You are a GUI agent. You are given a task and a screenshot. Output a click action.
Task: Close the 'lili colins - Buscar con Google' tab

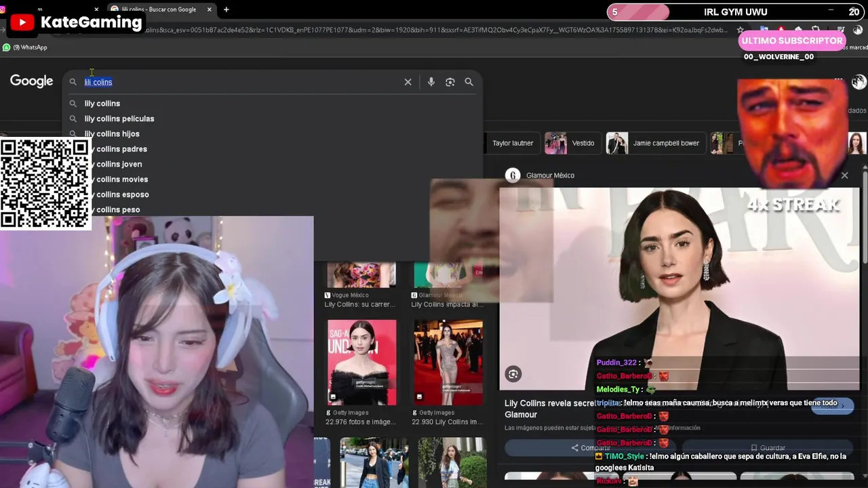pos(210,9)
